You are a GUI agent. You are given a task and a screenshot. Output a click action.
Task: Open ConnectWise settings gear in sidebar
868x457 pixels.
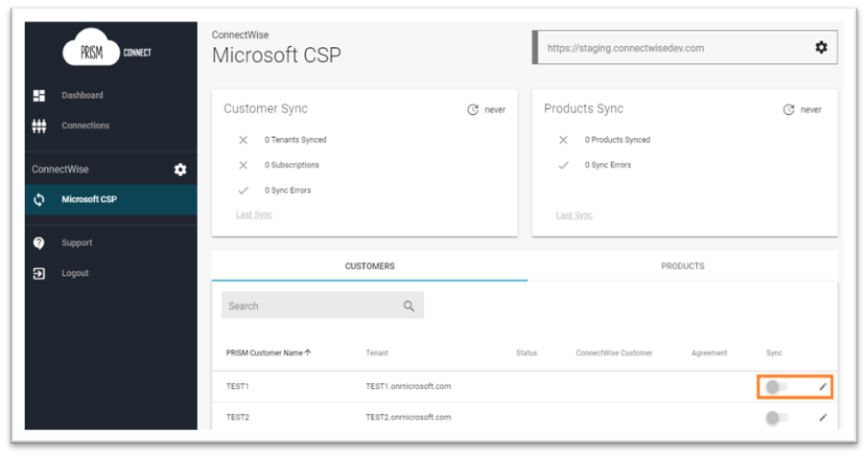click(180, 170)
